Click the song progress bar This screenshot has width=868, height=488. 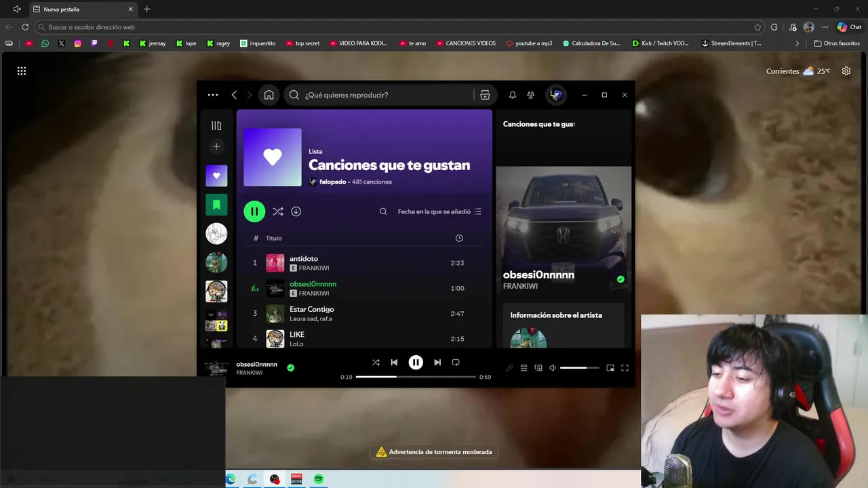point(416,377)
